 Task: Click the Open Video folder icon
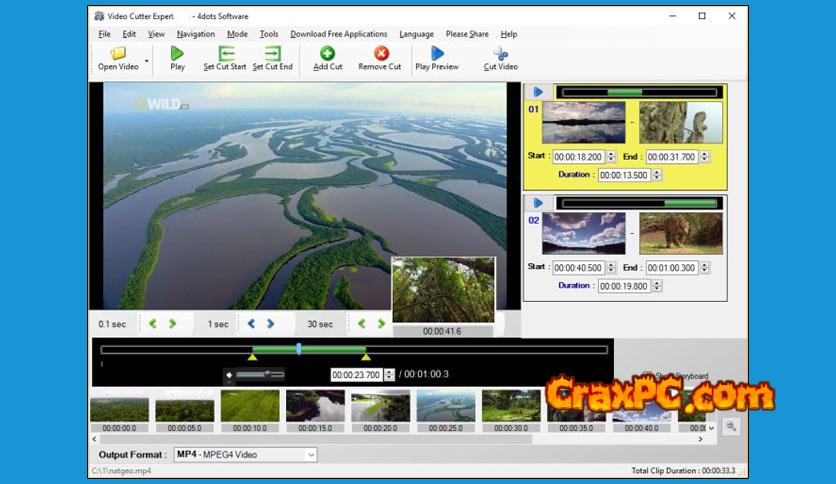pos(118,54)
